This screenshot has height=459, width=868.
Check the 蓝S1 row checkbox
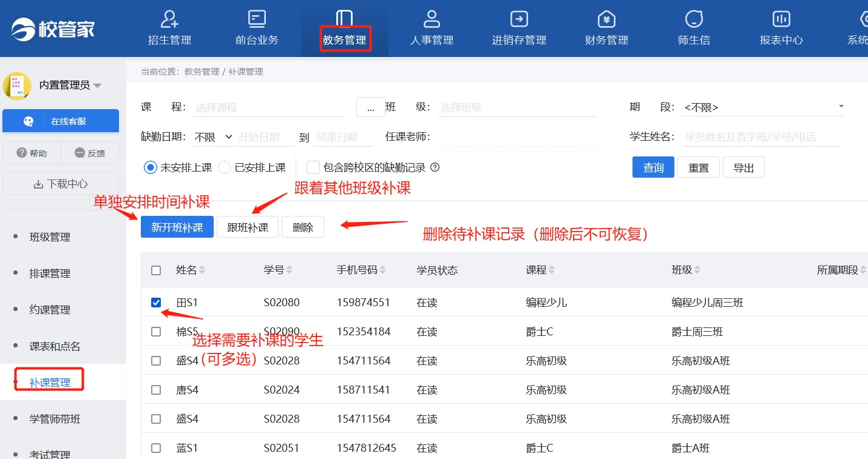click(x=156, y=448)
